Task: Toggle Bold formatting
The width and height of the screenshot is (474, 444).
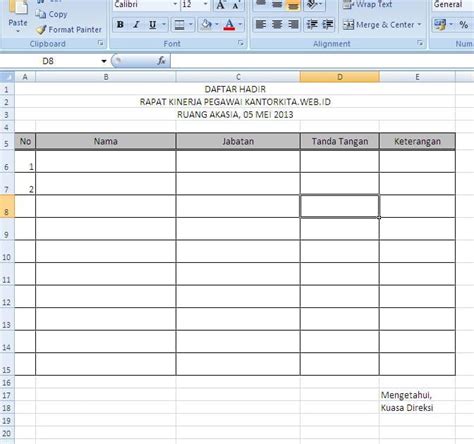Action: (120, 24)
